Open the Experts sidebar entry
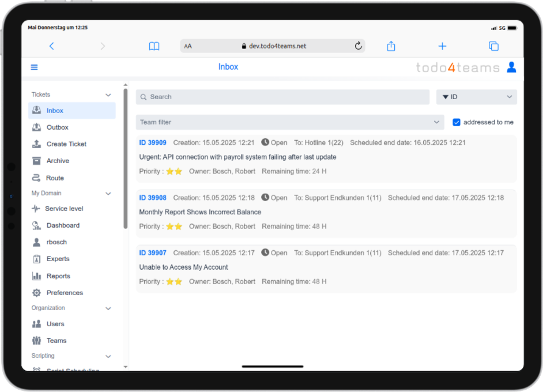Viewport: 543px width, 392px height. [71, 259]
